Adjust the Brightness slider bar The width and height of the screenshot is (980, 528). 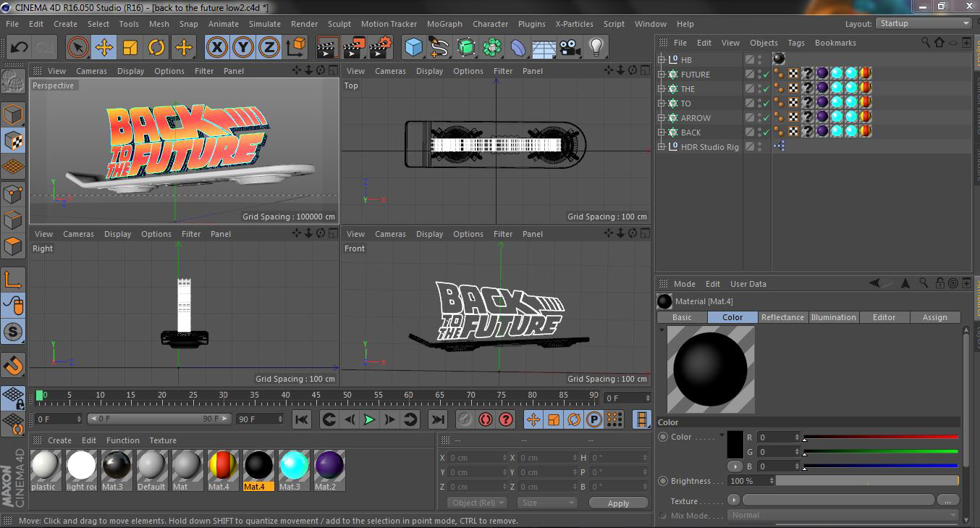pos(867,481)
